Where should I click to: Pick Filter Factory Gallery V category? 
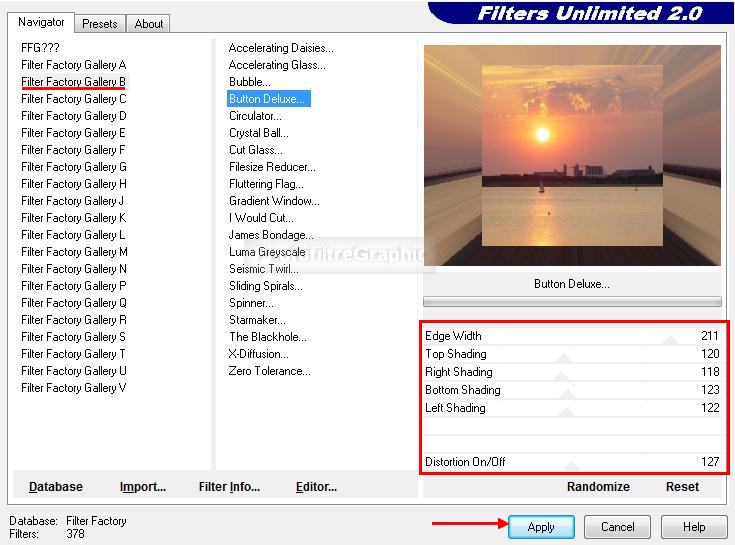click(73, 388)
